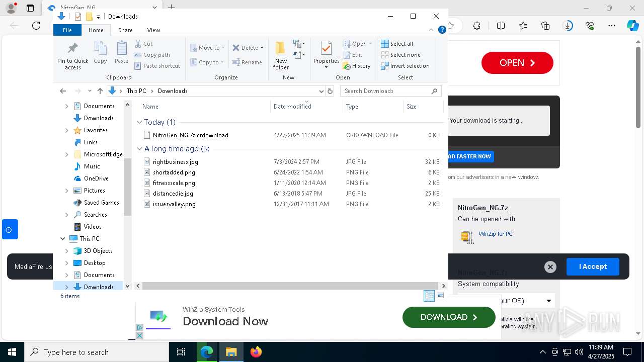Click green DOWNLOAD button in ad
The height and width of the screenshot is (362, 644).
coord(449,317)
